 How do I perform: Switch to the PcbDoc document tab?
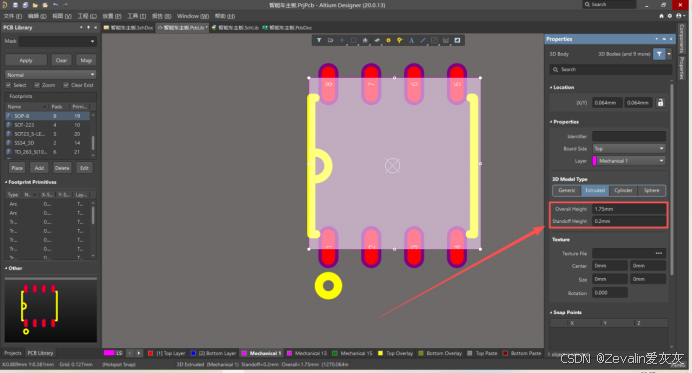pos(287,27)
